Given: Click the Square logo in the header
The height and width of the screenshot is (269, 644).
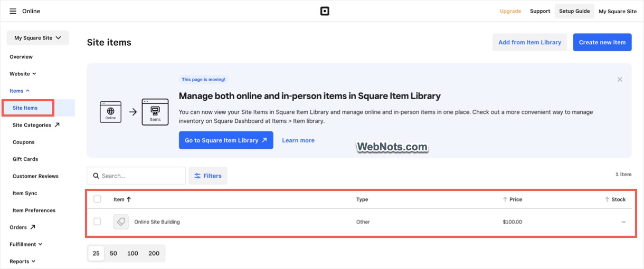Looking at the screenshot, I should click(325, 11).
